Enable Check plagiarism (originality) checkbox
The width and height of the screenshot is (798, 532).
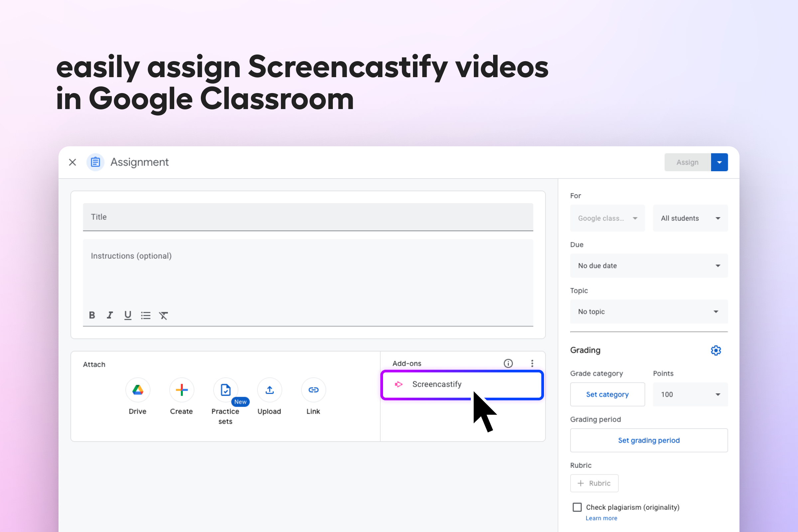click(577, 507)
